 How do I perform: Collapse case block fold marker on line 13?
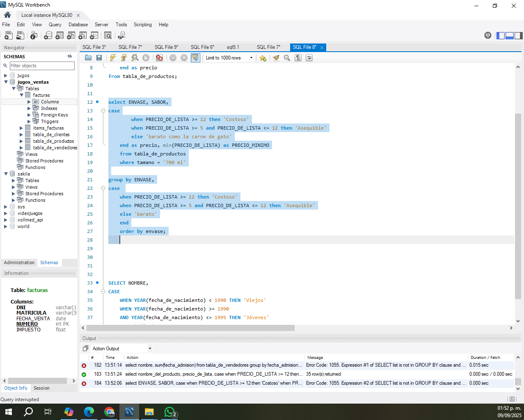[103, 111]
